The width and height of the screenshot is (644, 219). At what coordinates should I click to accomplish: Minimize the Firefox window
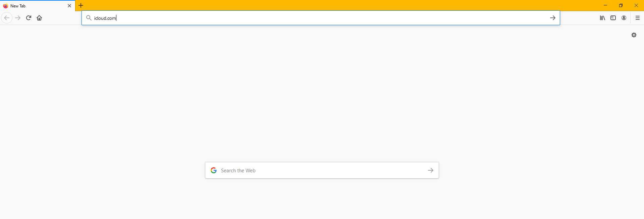pyautogui.click(x=605, y=5)
